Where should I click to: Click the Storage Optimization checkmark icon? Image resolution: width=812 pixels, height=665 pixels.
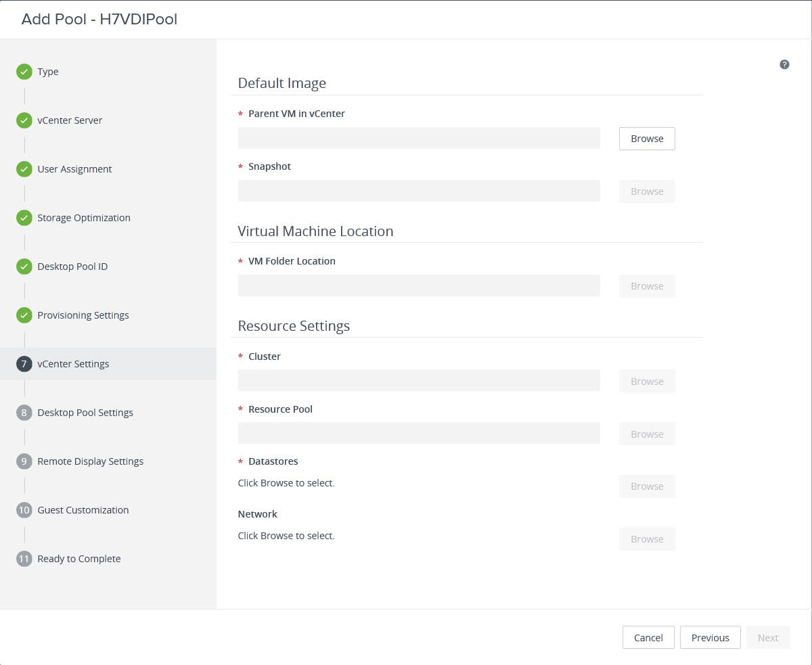(24, 218)
